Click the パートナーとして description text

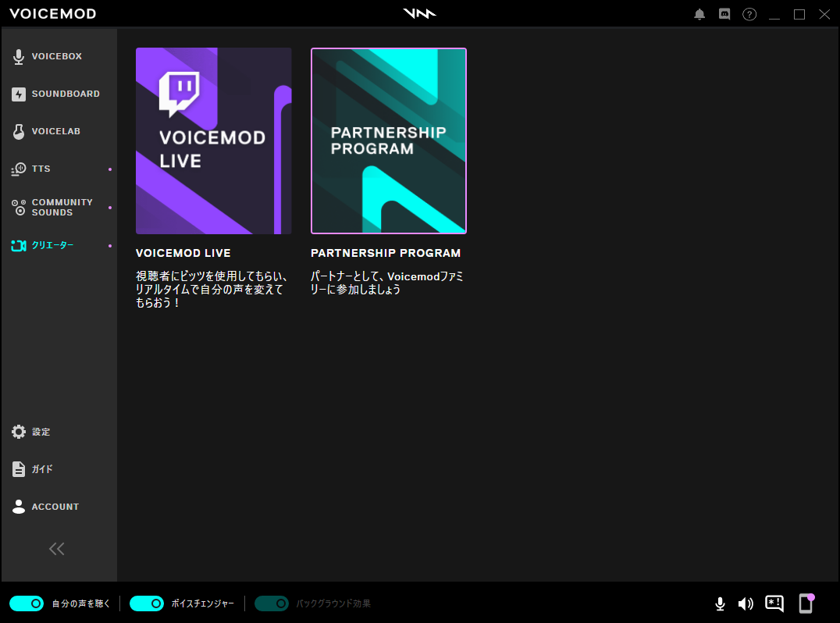click(386, 283)
